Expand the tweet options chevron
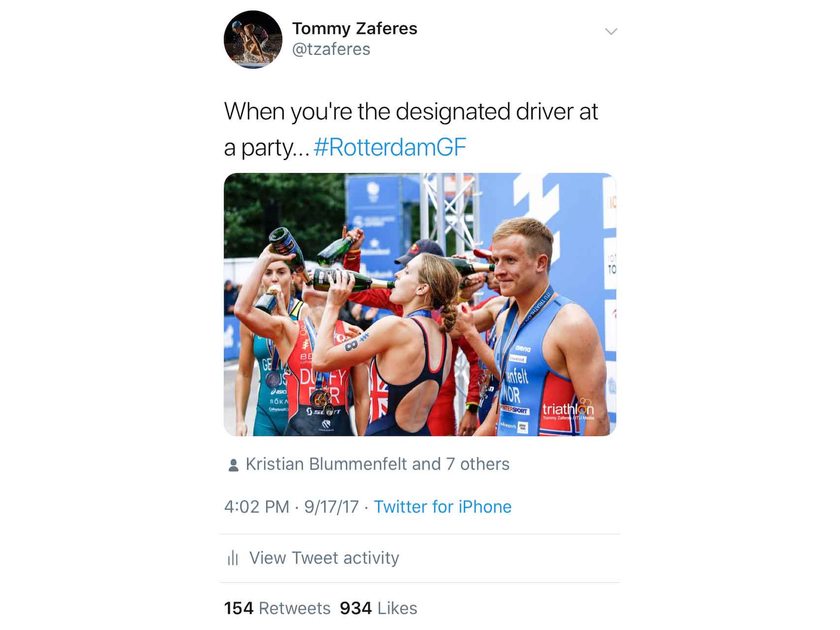Image resolution: width=840 pixels, height=630 pixels. (611, 32)
